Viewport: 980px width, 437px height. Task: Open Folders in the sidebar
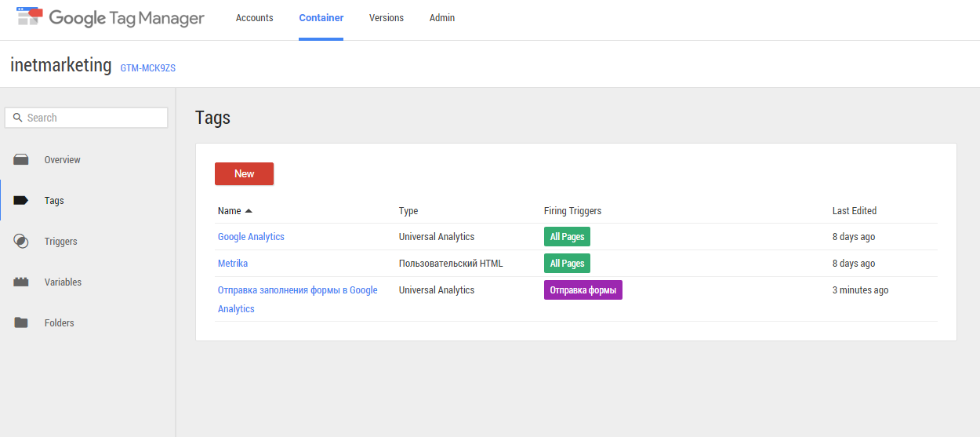[60, 323]
